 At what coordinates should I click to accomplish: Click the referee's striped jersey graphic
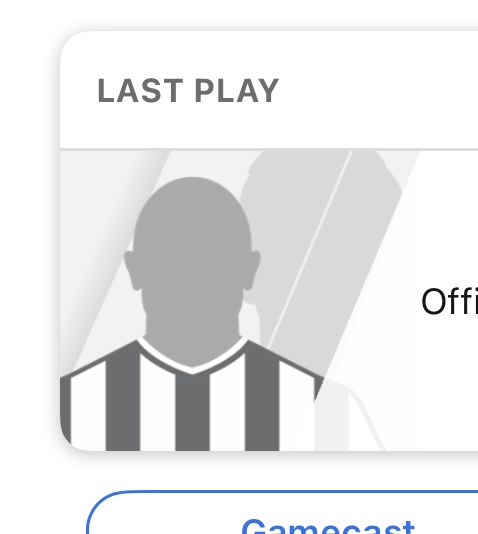(192, 397)
